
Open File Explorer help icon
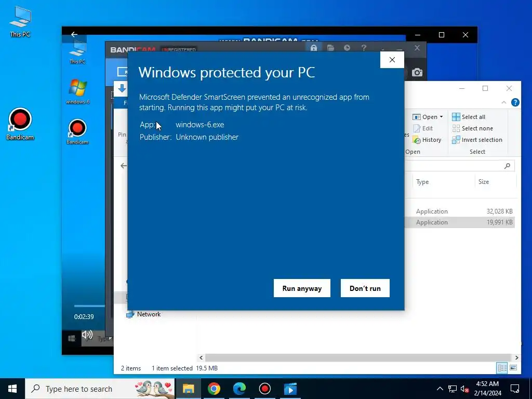coord(515,102)
